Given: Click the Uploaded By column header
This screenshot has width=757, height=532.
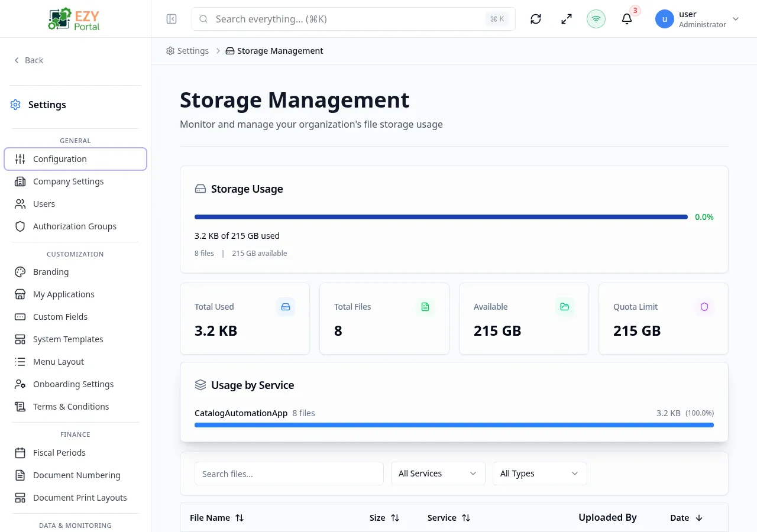Looking at the screenshot, I should pos(607,517).
